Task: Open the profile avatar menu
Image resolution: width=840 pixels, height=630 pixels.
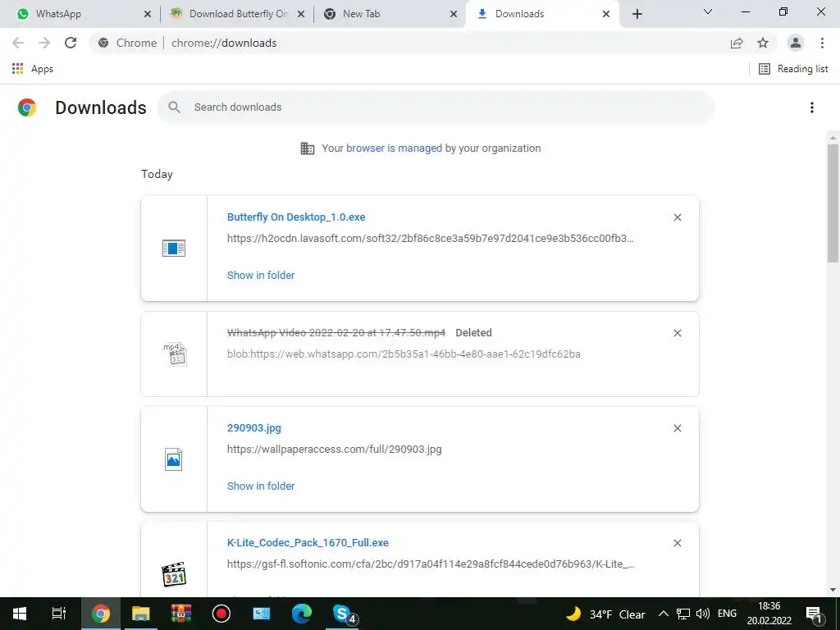Action: click(x=796, y=43)
